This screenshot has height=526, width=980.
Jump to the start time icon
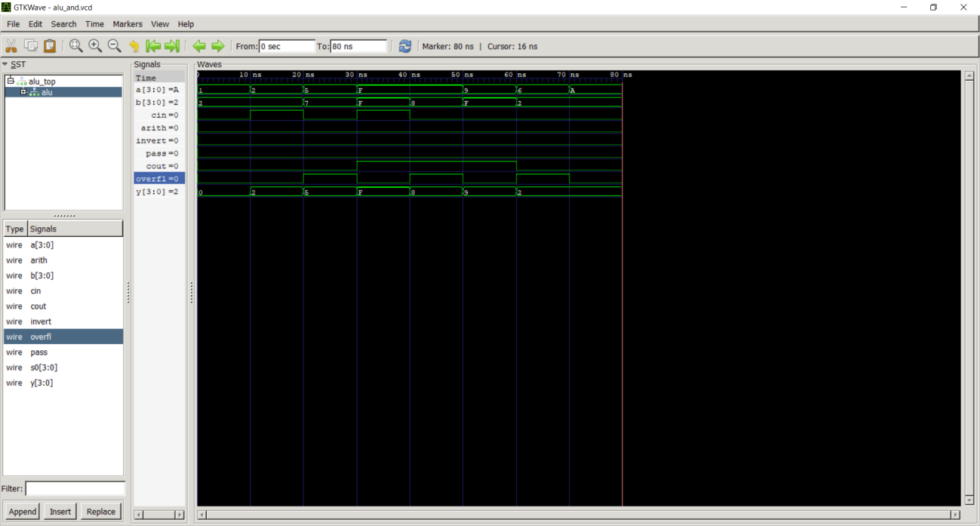coord(153,46)
